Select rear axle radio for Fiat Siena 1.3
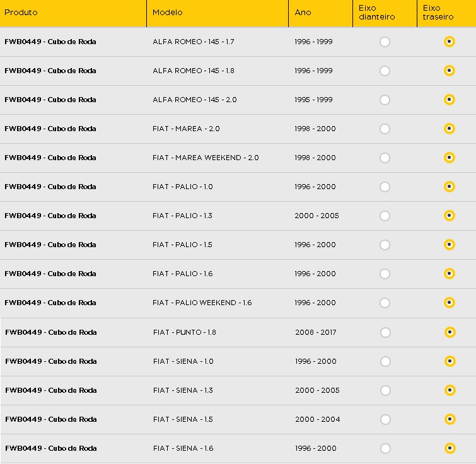The height and width of the screenshot is (464, 476). (450, 390)
